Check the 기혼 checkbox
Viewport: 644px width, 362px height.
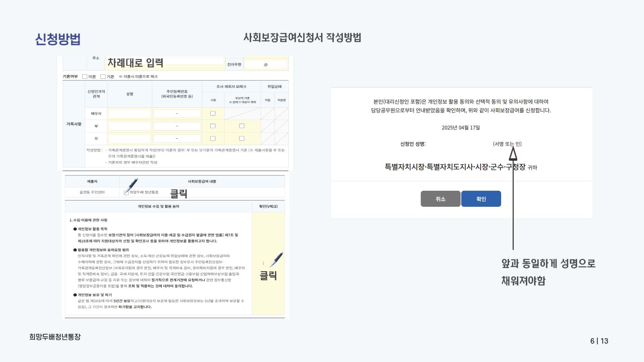point(103,76)
